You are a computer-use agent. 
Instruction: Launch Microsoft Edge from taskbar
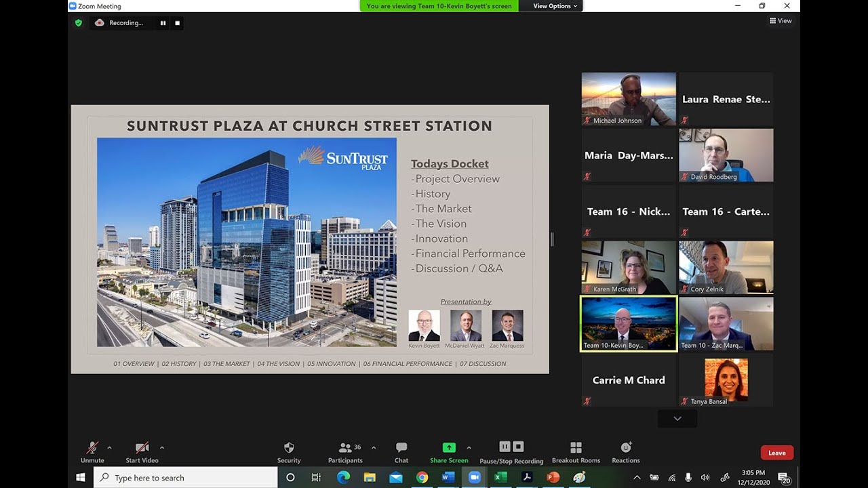[x=343, y=477]
